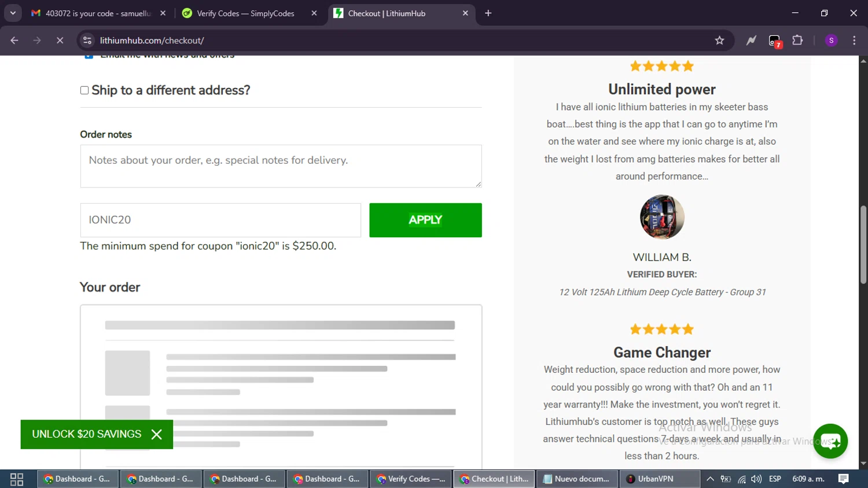Open a new browser tab
The width and height of the screenshot is (868, 488).
pyautogui.click(x=488, y=13)
